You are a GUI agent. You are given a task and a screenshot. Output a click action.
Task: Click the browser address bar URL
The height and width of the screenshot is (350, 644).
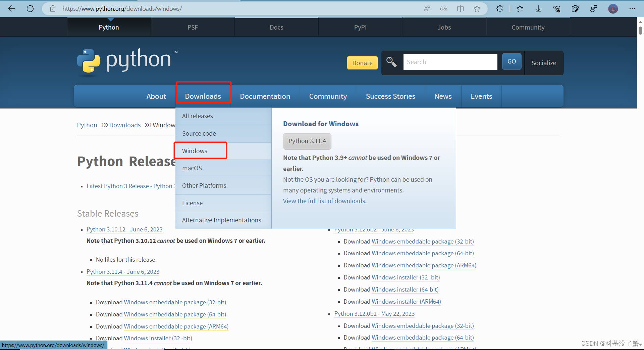(122, 9)
